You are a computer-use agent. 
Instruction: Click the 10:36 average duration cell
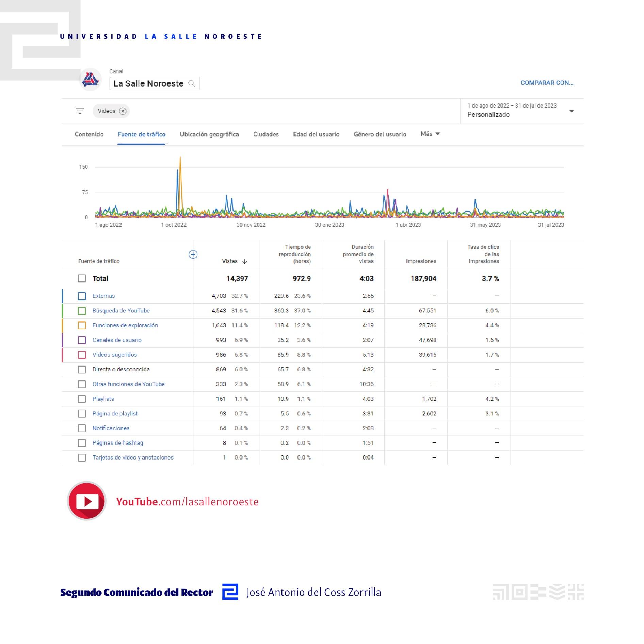point(366,384)
